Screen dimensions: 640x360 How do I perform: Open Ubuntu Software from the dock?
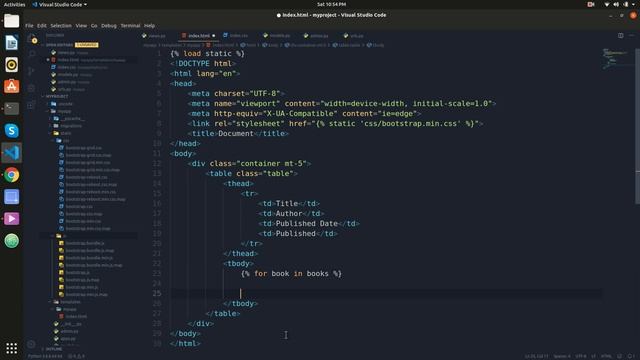click(x=11, y=87)
